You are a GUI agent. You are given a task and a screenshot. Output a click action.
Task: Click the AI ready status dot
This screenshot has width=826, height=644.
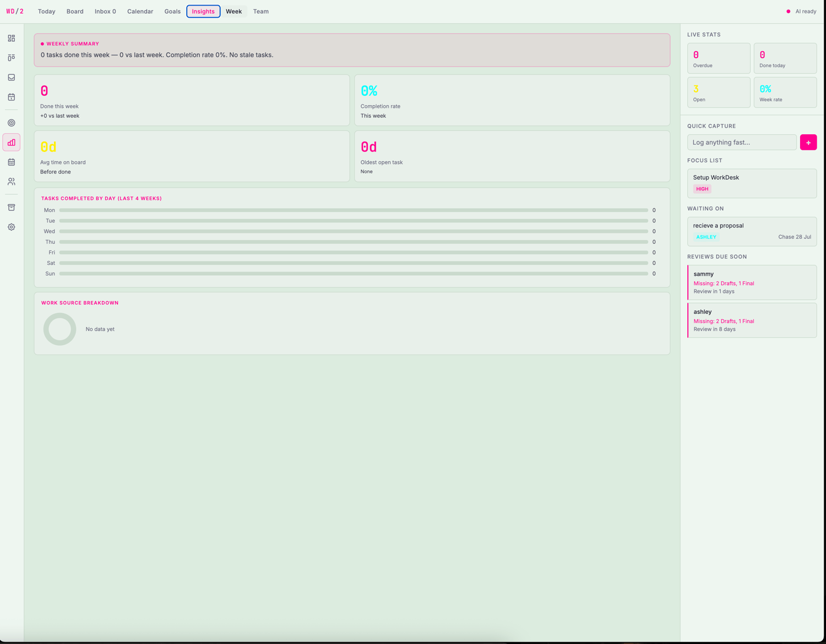click(x=789, y=12)
